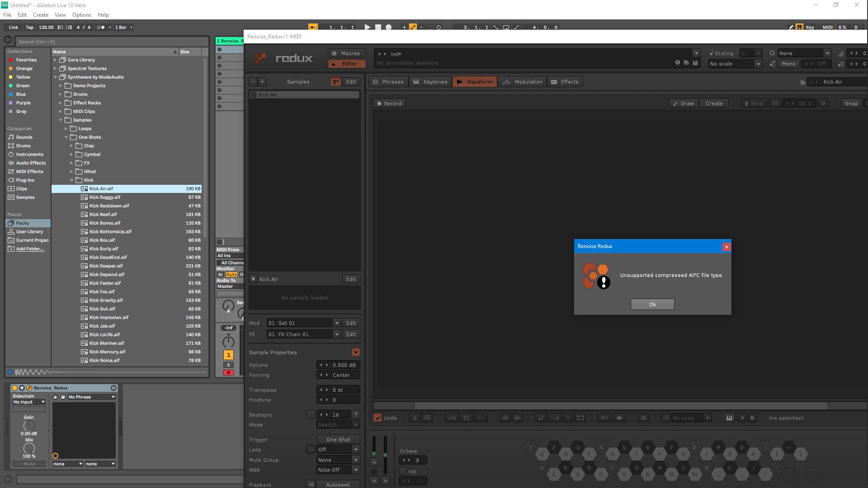Viewport: 868px width, 488px height.
Task: Enable the Vel. checkbox near Octave
Action: point(403,471)
